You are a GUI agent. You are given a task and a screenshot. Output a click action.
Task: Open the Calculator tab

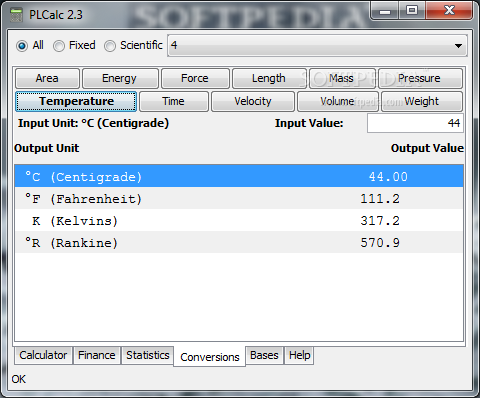click(43, 355)
